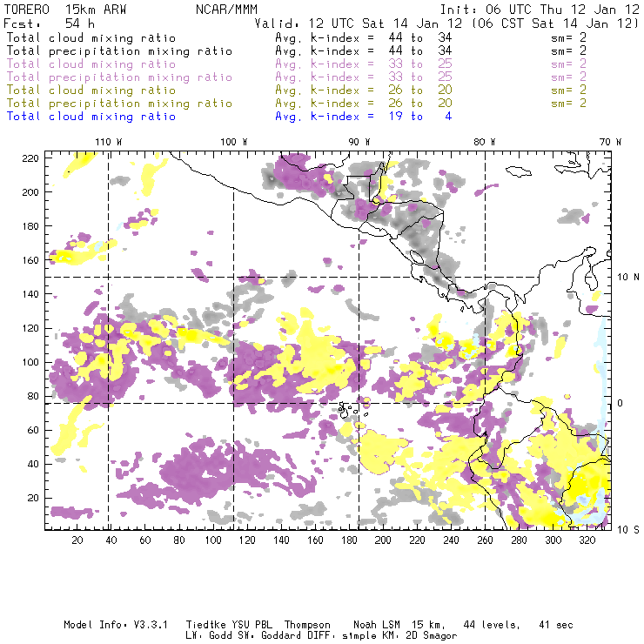Click "sm= 2" on the first legend row
The image size is (644, 644).
pyautogui.click(x=569, y=37)
